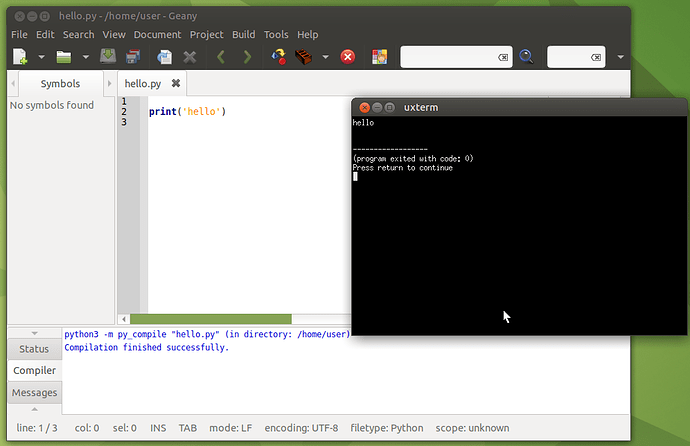Navigate forward one location
The image size is (690, 446).
pyautogui.click(x=247, y=57)
